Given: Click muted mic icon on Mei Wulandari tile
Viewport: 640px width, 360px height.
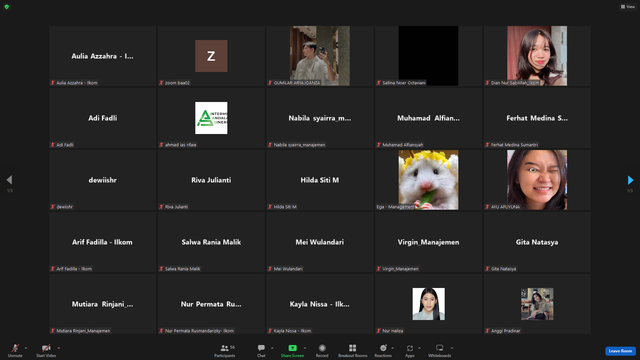Looking at the screenshot, I should click(x=270, y=269).
